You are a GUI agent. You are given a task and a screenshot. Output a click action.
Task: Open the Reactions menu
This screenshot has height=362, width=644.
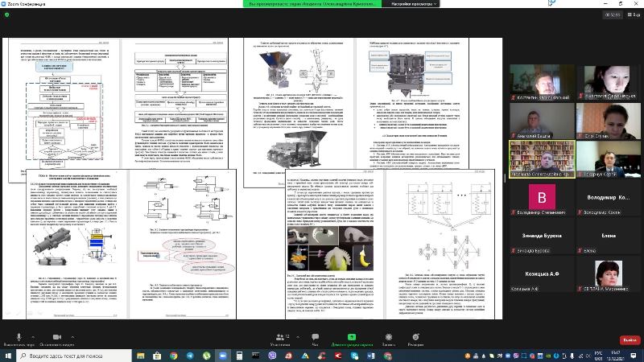[415, 339]
